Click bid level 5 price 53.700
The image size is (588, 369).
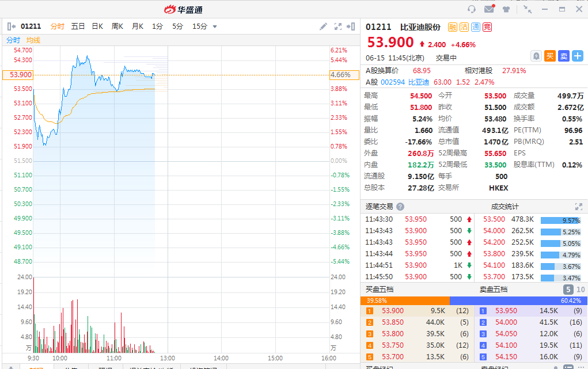[x=393, y=357]
